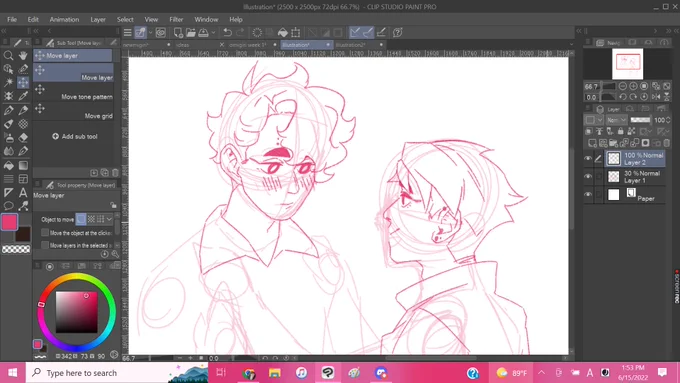Enable 'Move the object at the clicked' checkbox
The height and width of the screenshot is (383, 680).
point(45,232)
